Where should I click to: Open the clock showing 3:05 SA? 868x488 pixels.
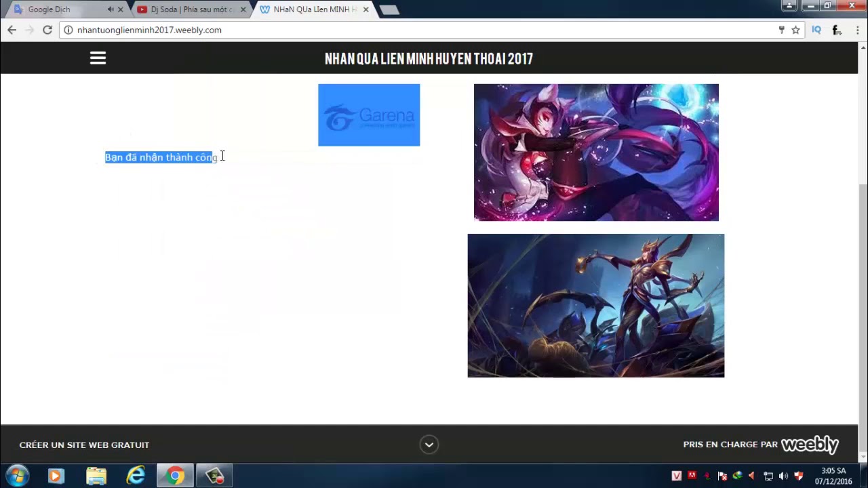pyautogui.click(x=833, y=476)
